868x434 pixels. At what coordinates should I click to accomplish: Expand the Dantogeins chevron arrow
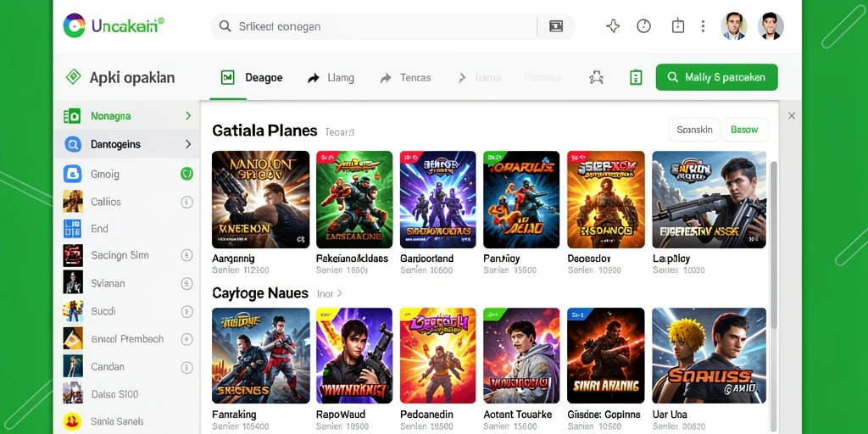click(x=188, y=144)
